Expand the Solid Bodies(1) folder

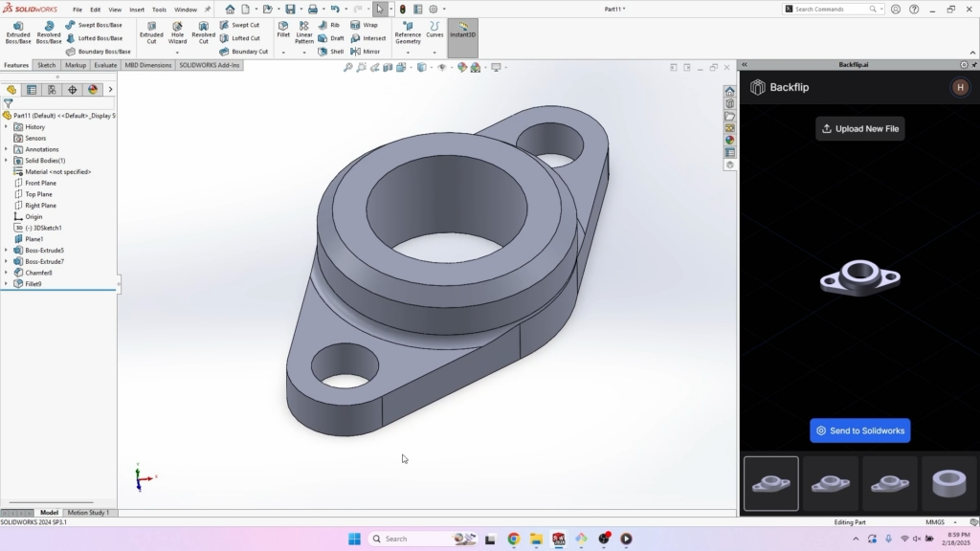6,161
